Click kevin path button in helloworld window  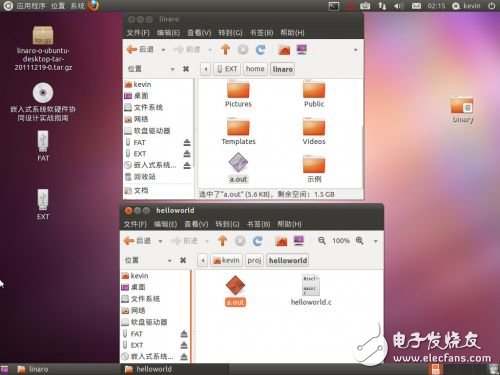(227, 260)
